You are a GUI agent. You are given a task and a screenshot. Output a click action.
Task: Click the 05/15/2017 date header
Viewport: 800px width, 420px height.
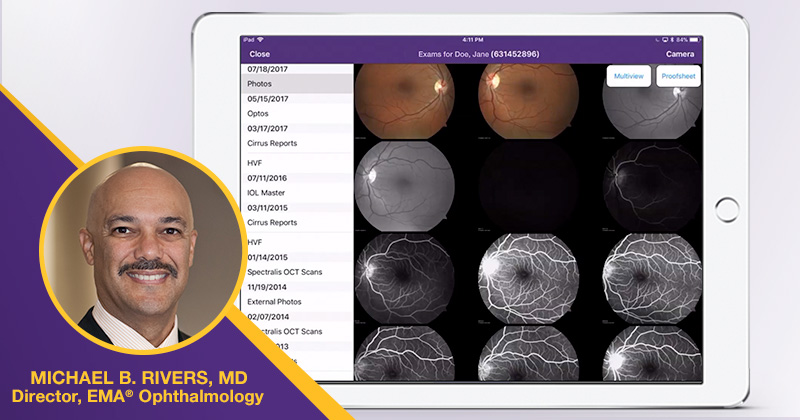267,99
